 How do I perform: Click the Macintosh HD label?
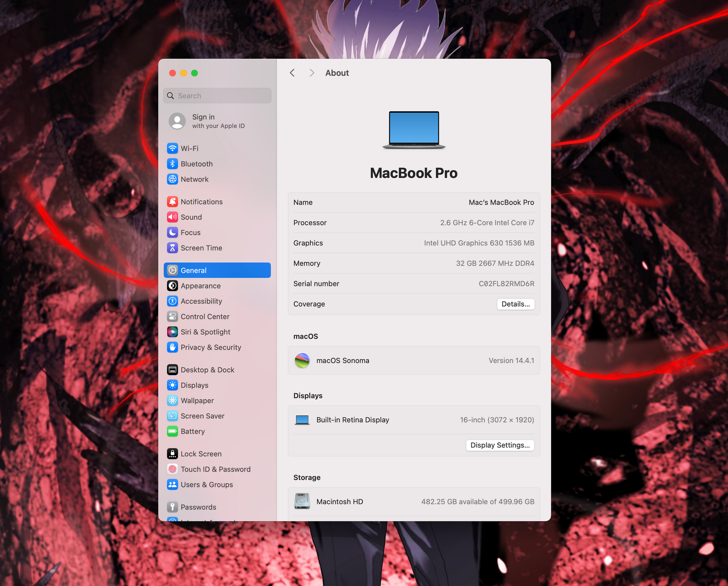[340, 501]
